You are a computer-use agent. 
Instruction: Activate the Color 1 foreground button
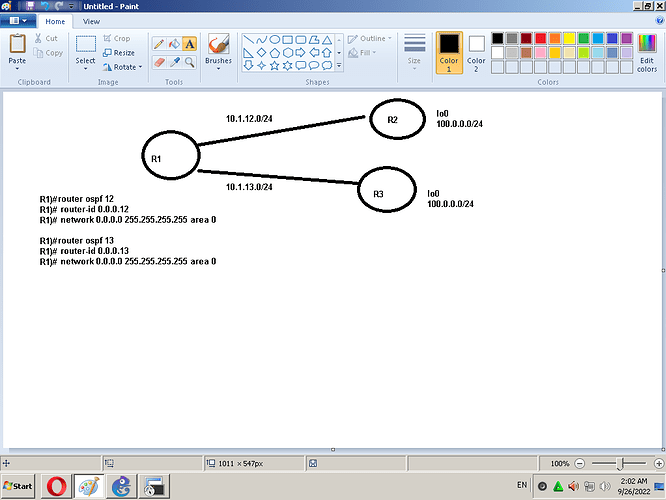449,52
